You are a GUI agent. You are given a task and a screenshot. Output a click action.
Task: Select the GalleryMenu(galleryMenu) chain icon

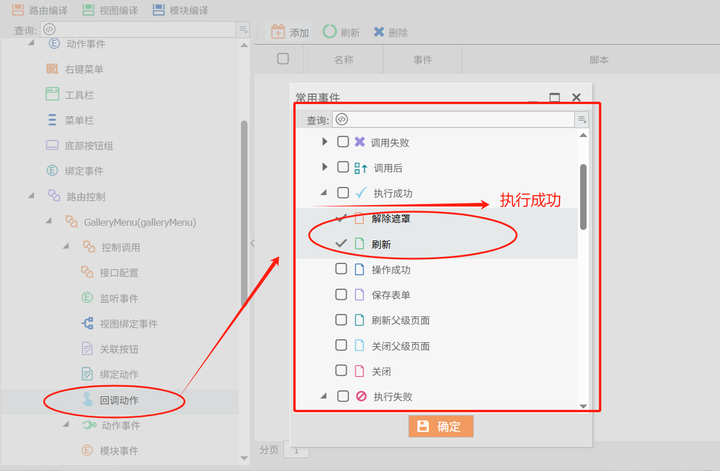(x=71, y=222)
